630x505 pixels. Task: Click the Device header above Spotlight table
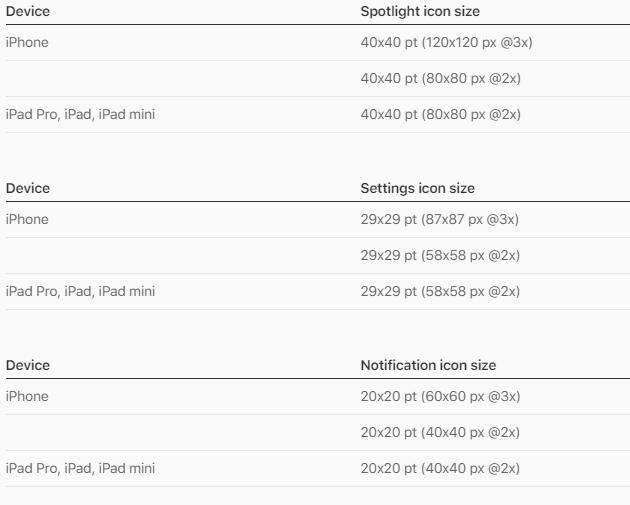28,11
